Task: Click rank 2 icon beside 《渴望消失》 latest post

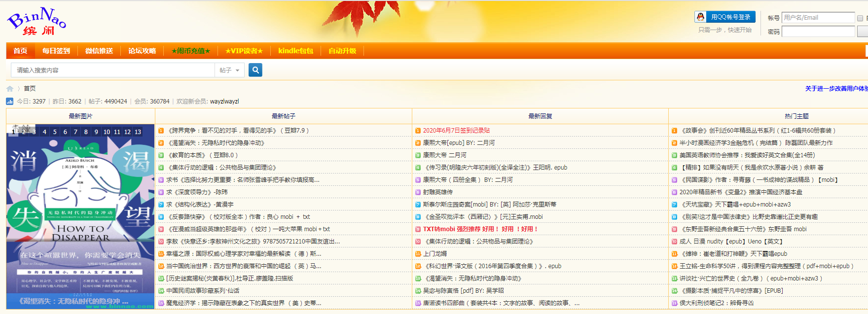Action: pyautogui.click(x=161, y=143)
